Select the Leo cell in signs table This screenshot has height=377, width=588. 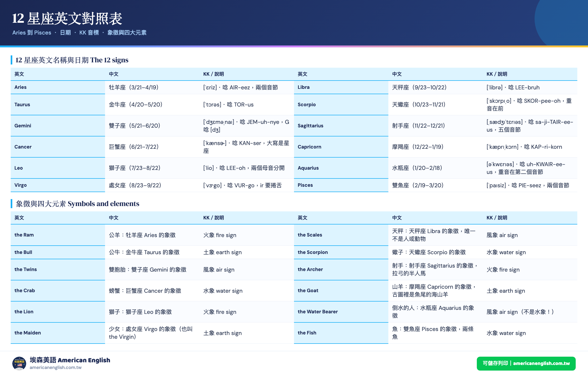pos(58,168)
